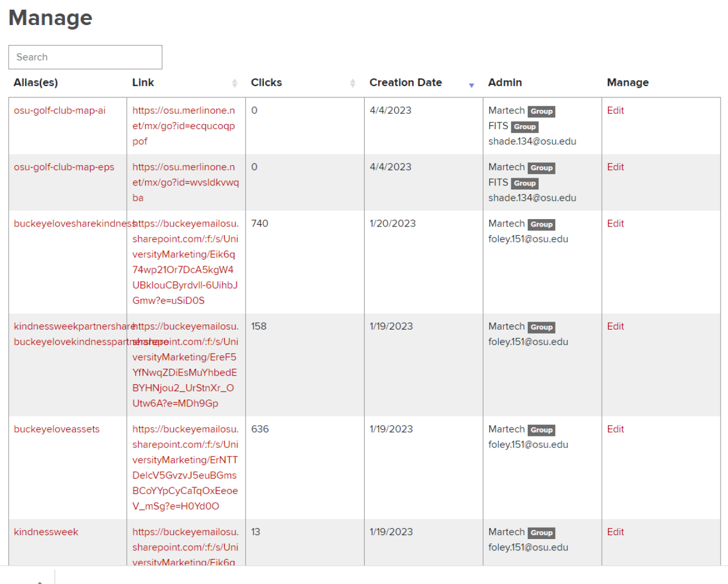Click the Manage column header
This screenshot has height=584, width=728.
pos(627,83)
